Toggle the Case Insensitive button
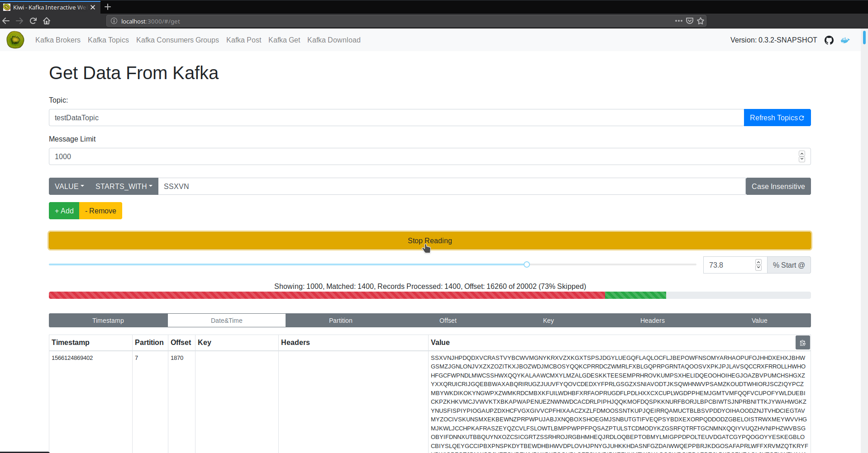868x453 pixels. click(778, 186)
